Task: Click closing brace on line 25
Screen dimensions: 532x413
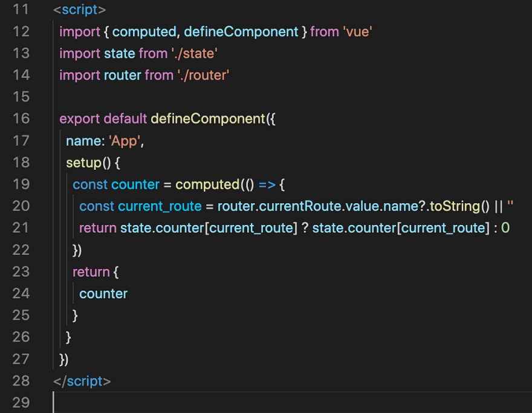Action: tap(76, 316)
